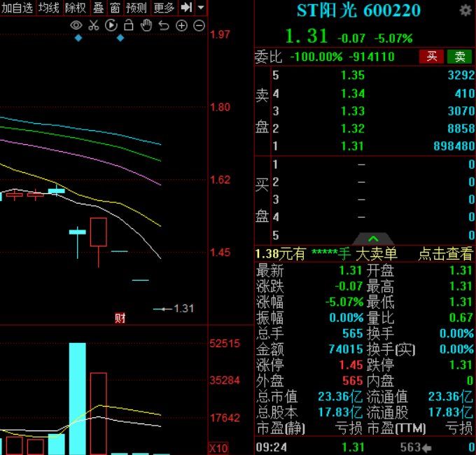Image resolution: width=476 pixels, height=455 pixels.
Task: Select sell level 3 price 1.33
Action: (x=352, y=111)
